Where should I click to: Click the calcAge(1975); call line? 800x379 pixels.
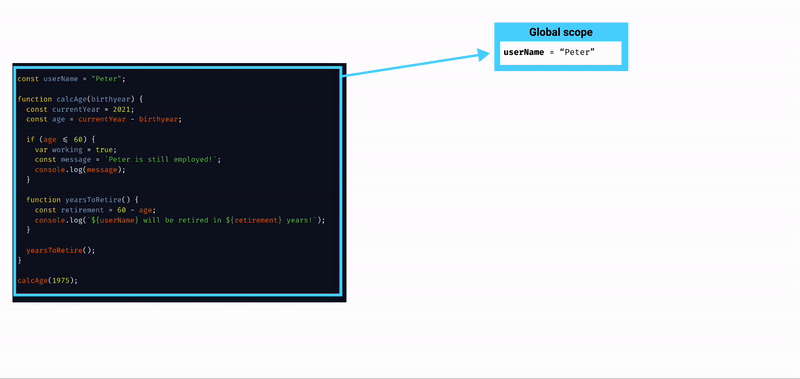(47, 281)
